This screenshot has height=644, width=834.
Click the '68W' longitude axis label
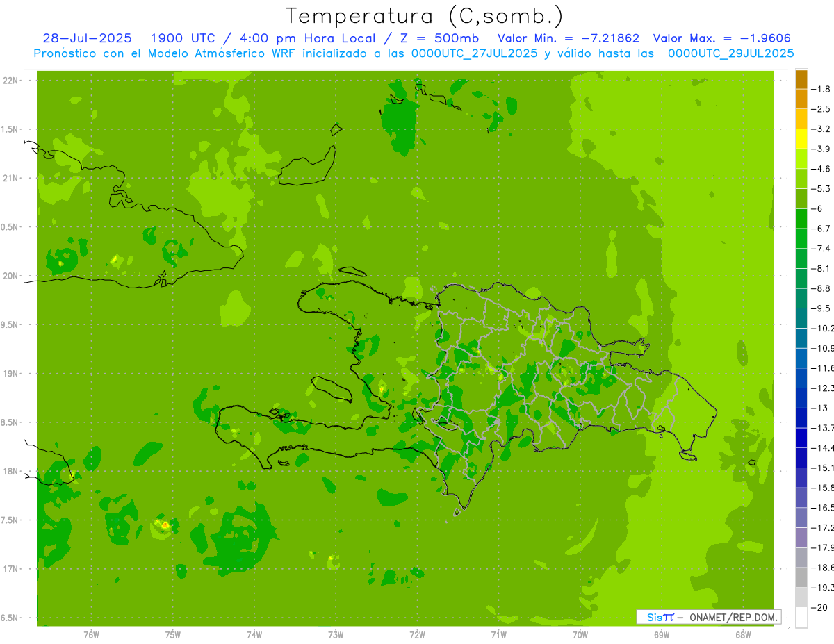click(743, 635)
